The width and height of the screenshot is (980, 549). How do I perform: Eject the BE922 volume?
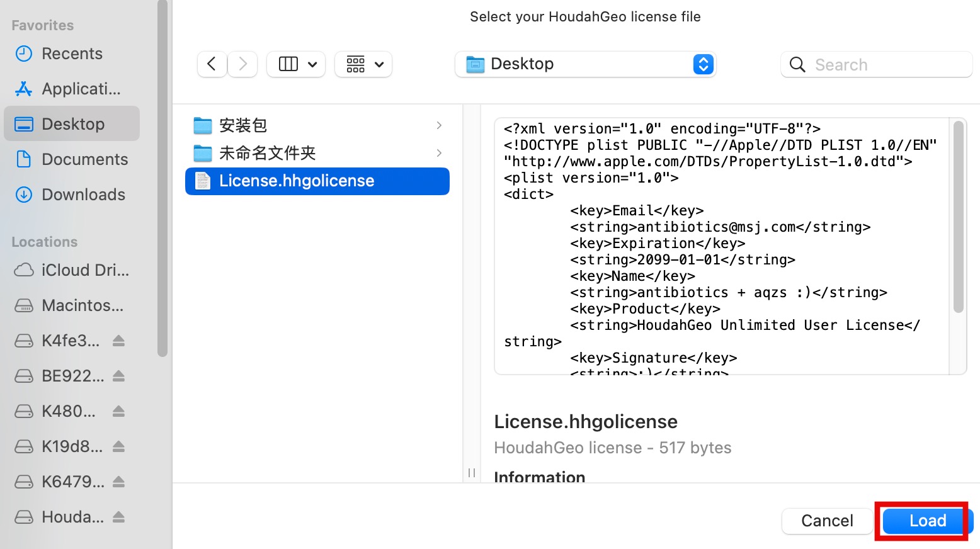click(x=118, y=376)
